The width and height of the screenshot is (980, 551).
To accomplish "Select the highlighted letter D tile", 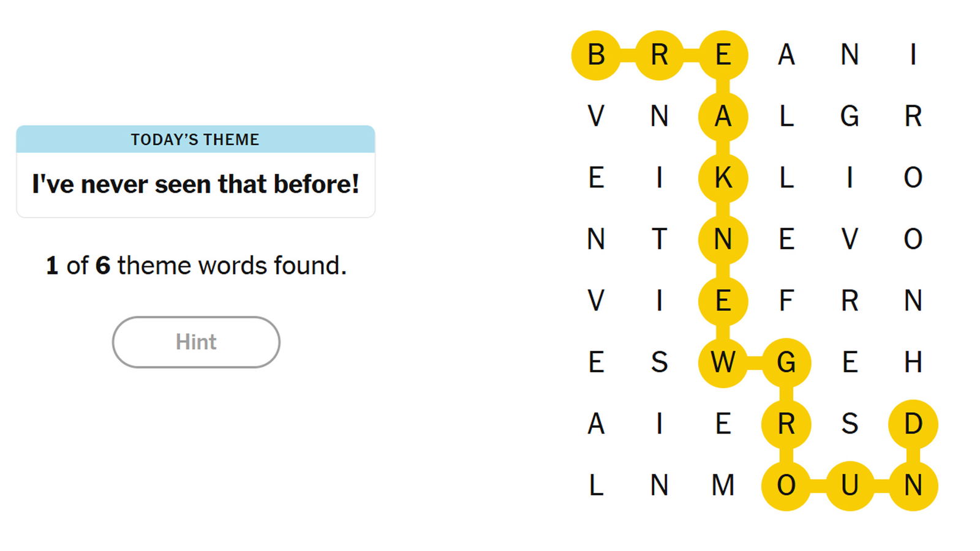I will 913,424.
